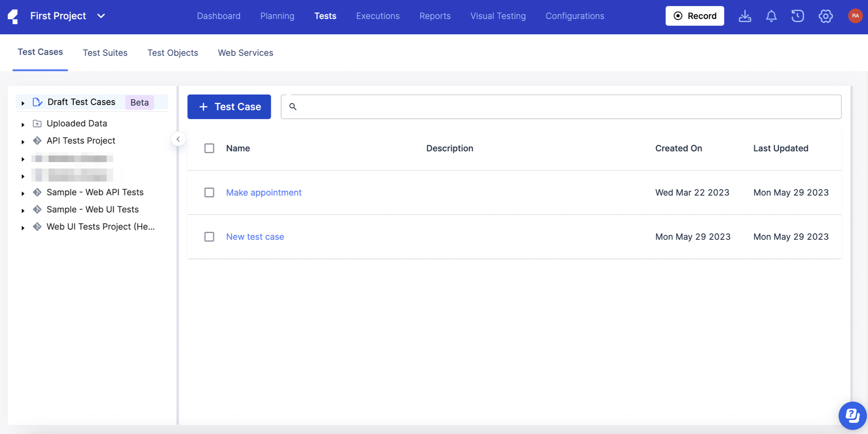
Task: Open the Tests menu
Action: coord(325,16)
